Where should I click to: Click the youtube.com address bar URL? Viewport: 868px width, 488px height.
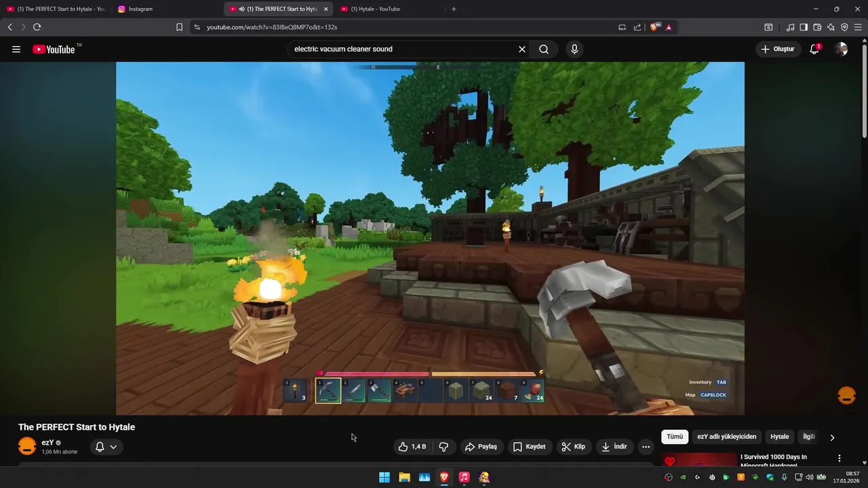(x=272, y=27)
